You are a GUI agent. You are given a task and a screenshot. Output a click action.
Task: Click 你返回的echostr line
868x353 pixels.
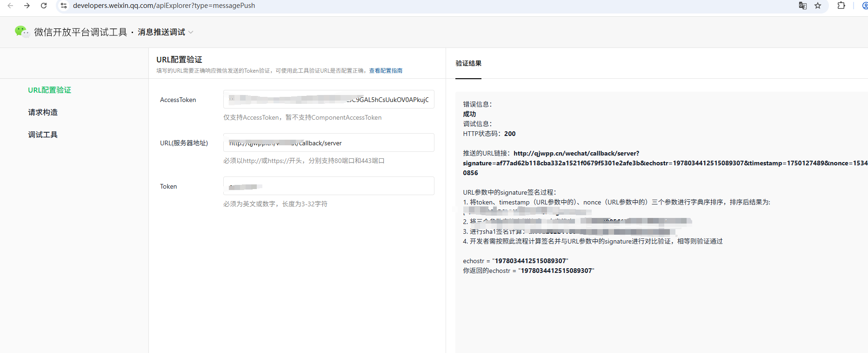click(x=528, y=271)
